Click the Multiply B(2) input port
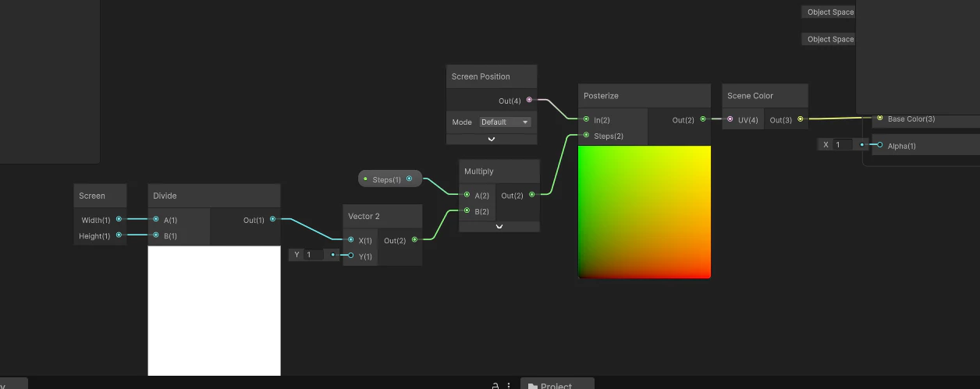 467,210
